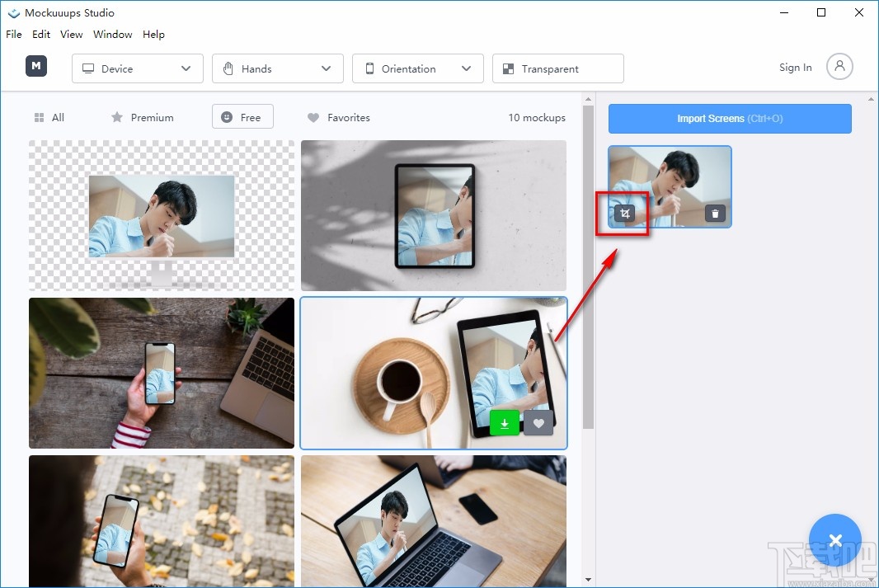Expand the Orientation dropdown

click(x=417, y=68)
